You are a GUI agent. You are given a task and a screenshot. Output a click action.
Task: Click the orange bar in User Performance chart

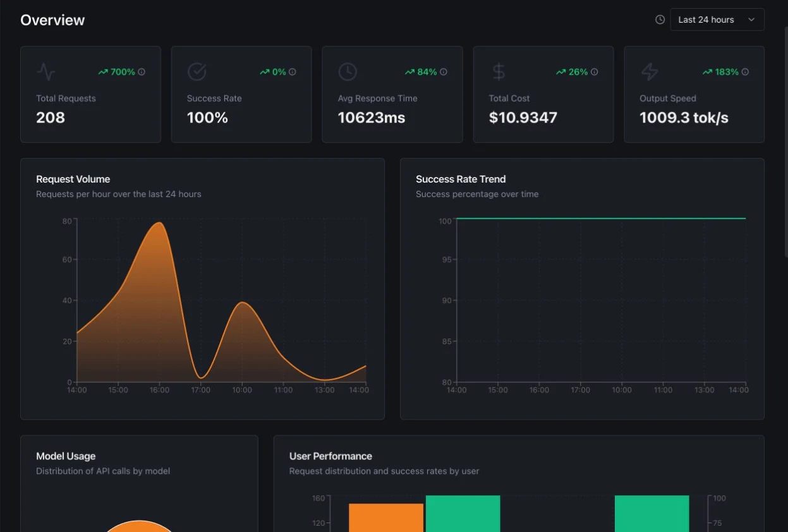tap(386, 517)
